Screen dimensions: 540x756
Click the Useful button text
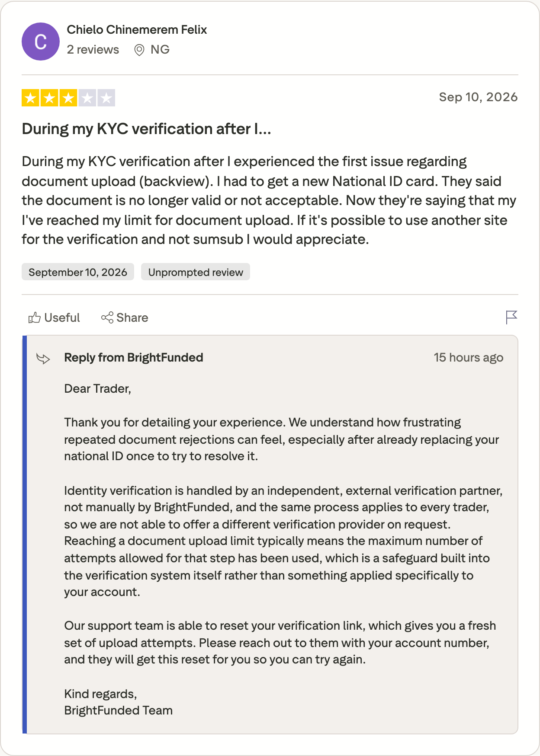click(62, 318)
